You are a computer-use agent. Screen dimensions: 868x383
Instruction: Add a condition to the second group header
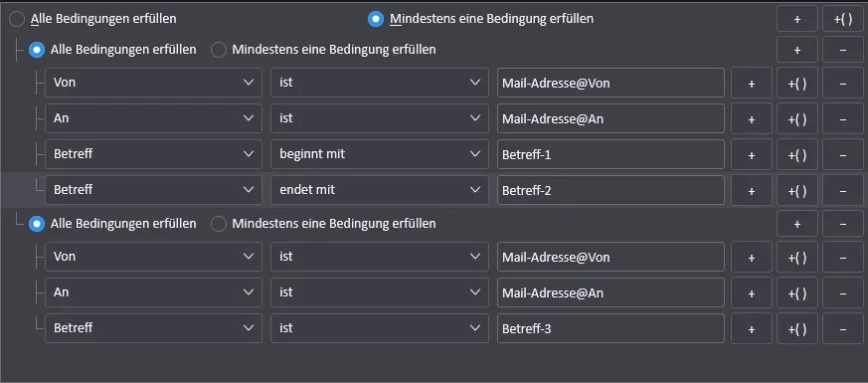(x=797, y=224)
